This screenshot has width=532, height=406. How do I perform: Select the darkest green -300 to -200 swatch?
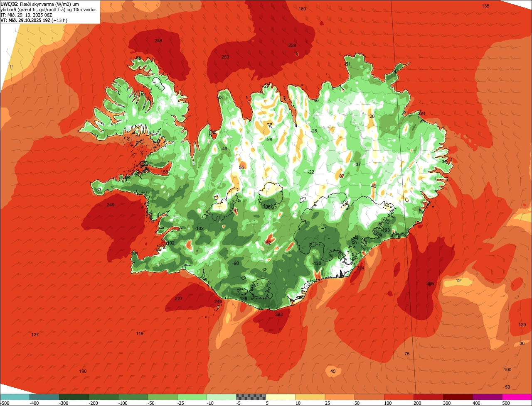74,397
